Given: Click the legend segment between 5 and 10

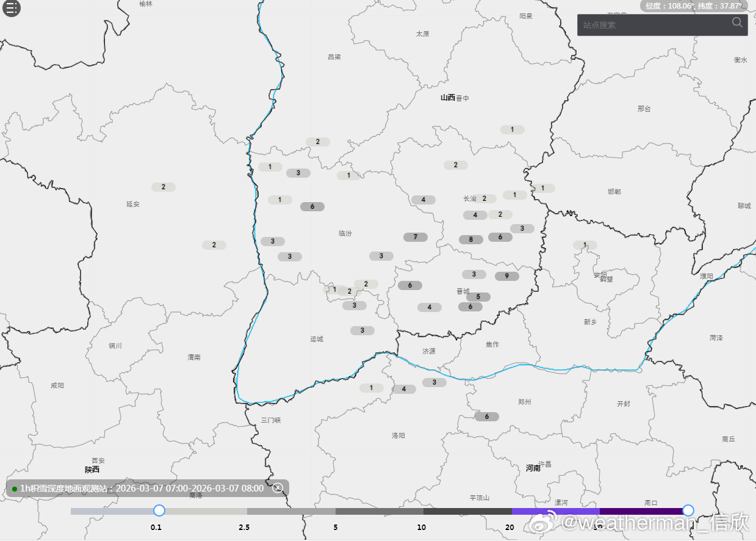Looking at the screenshot, I should (380, 511).
